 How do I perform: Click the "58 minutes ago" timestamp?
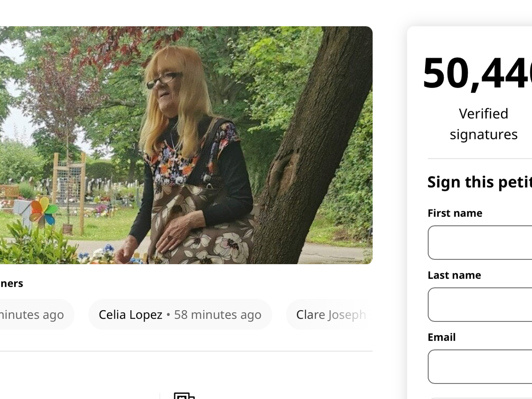(x=217, y=315)
